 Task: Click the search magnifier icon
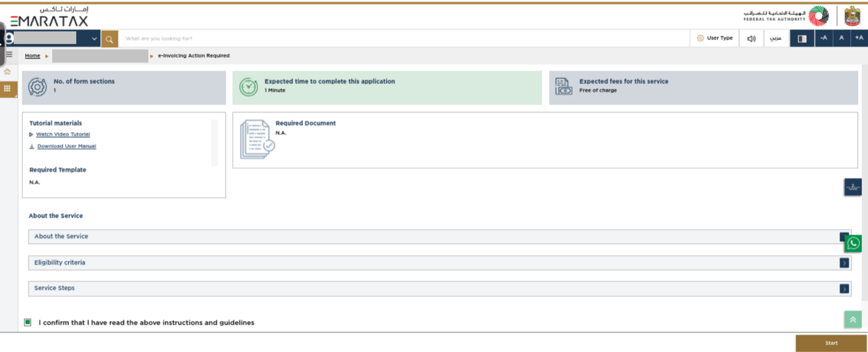point(109,38)
